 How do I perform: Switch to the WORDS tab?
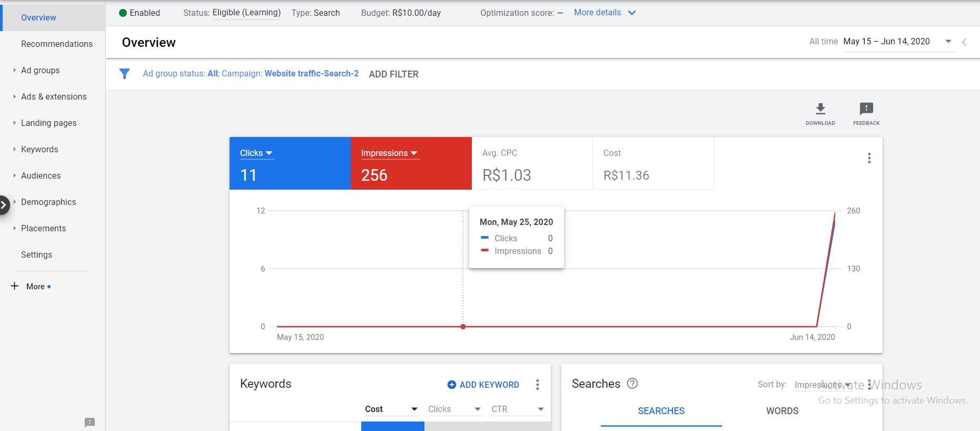tap(782, 411)
